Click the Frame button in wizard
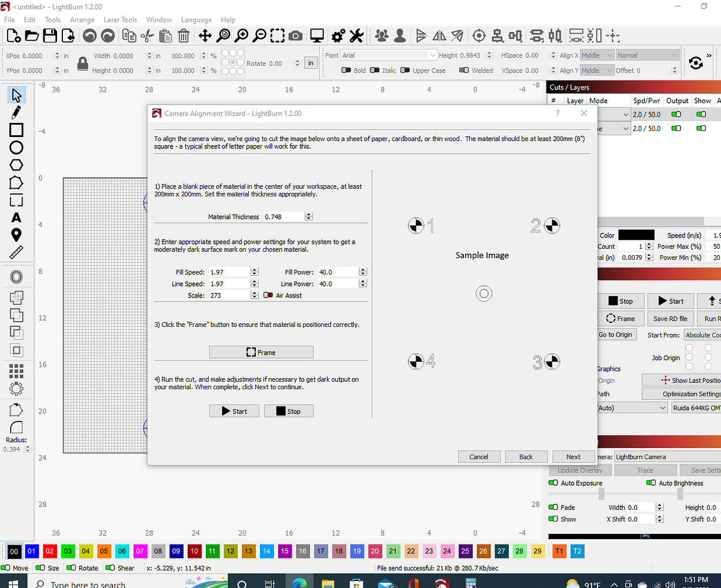Image resolution: width=721 pixels, height=588 pixels. pos(261,352)
